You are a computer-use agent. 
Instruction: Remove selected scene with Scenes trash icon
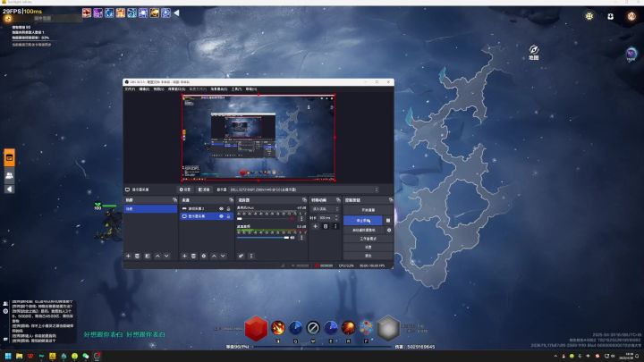(137, 257)
